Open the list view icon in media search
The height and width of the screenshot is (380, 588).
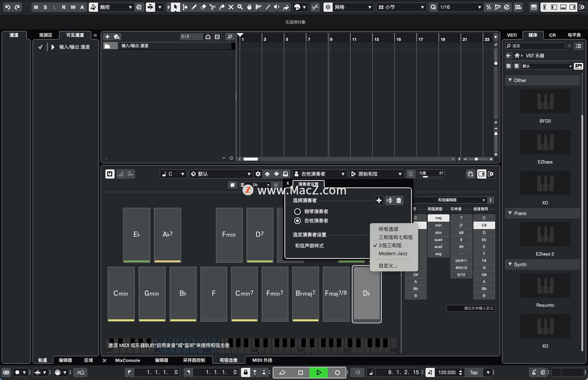pyautogui.click(x=579, y=46)
